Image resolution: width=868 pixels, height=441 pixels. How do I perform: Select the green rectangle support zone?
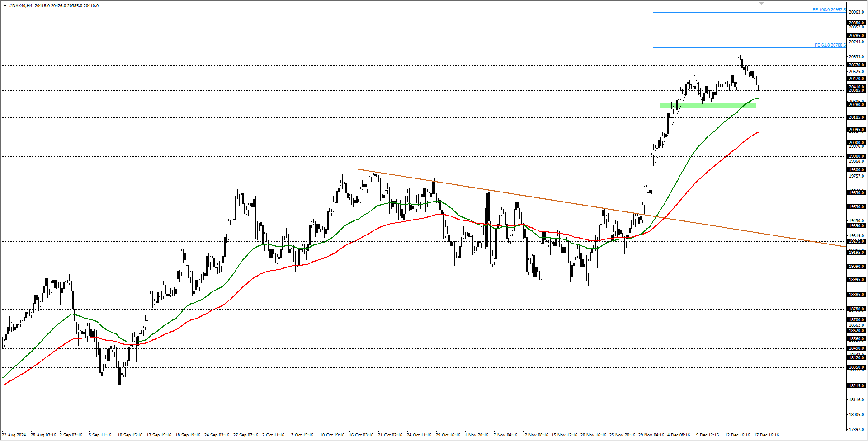tap(708, 105)
